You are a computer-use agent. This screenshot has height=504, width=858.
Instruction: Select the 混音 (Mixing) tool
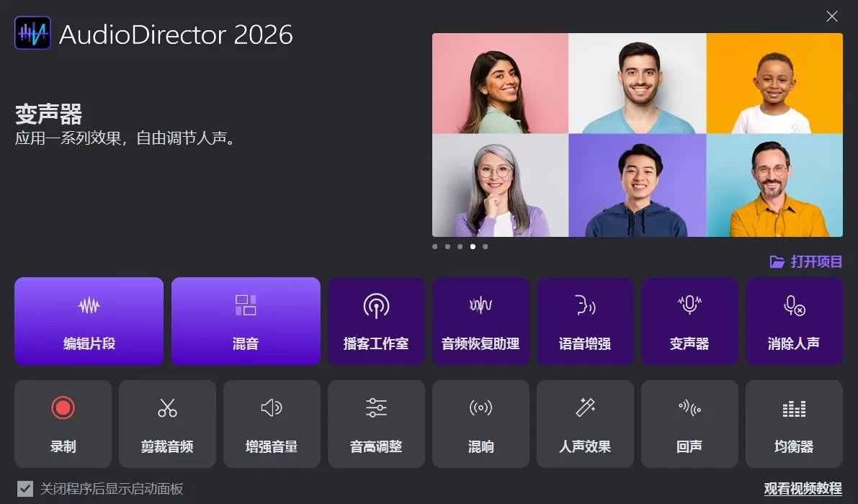click(x=246, y=320)
